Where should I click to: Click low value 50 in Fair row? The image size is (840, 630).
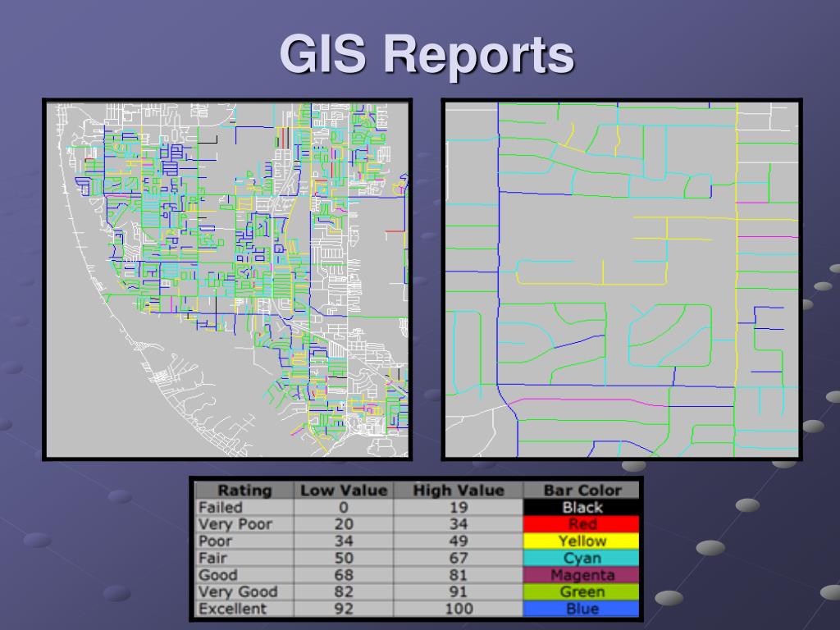pyautogui.click(x=344, y=558)
